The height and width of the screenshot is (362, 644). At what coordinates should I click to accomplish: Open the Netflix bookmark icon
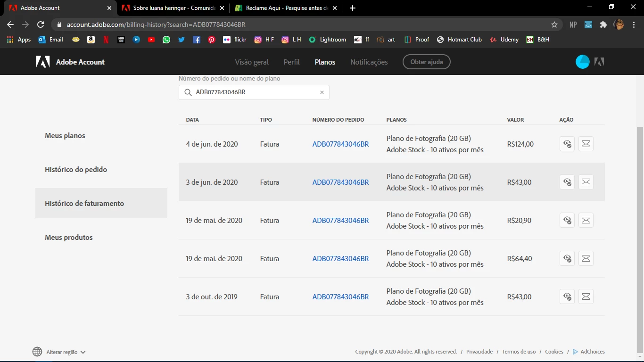tap(106, 40)
